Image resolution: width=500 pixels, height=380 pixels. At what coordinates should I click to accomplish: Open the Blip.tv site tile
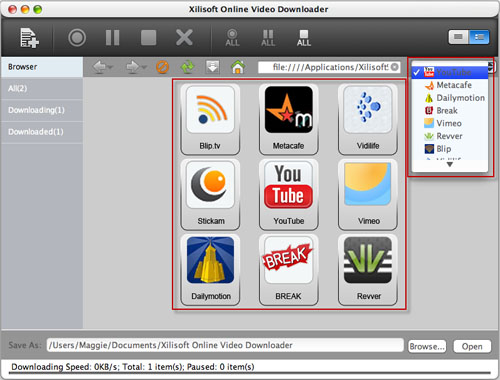tap(210, 119)
